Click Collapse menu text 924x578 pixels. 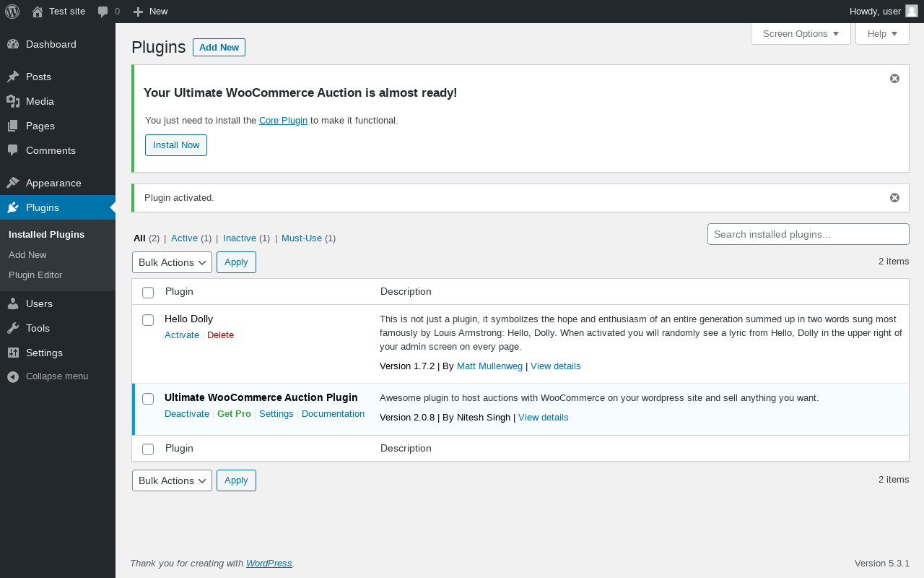(x=57, y=376)
